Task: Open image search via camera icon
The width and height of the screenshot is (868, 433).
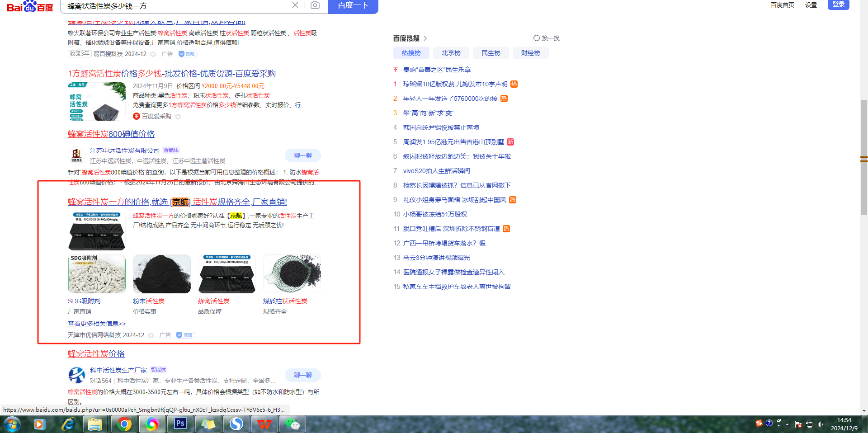Action: coord(315,5)
